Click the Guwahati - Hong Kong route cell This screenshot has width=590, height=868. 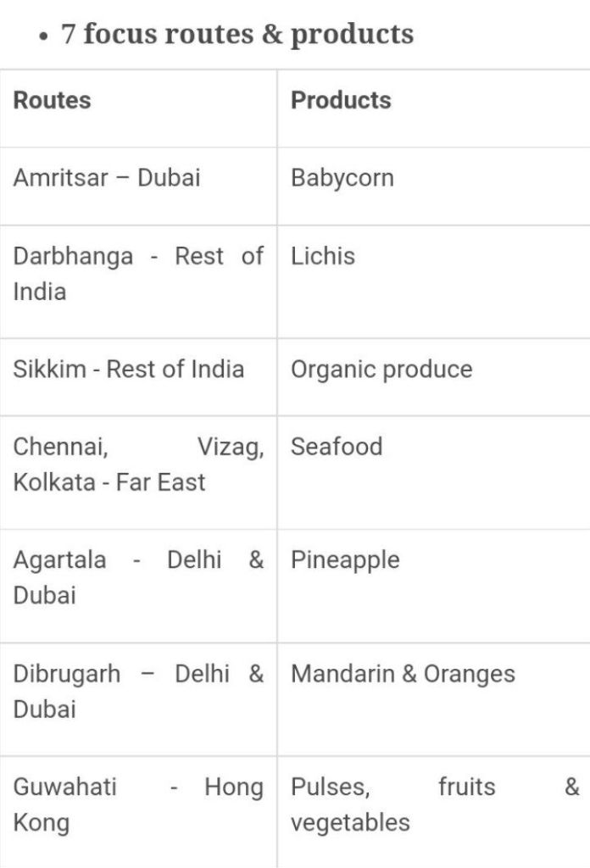[x=137, y=804]
